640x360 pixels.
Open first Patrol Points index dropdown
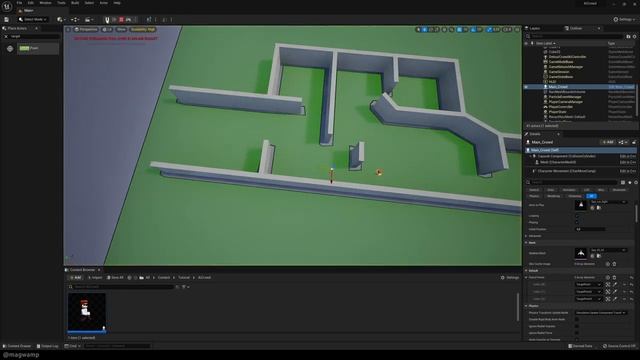(588, 284)
